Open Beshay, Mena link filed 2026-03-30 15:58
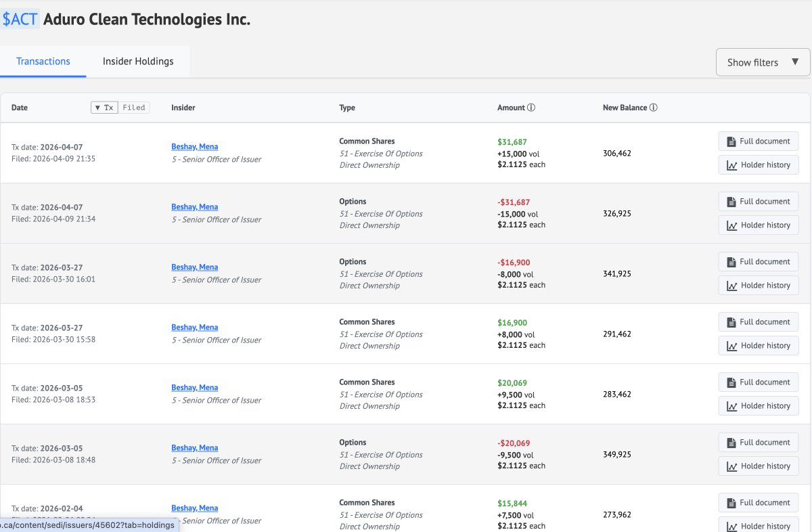This screenshot has width=812, height=532. [x=194, y=328]
